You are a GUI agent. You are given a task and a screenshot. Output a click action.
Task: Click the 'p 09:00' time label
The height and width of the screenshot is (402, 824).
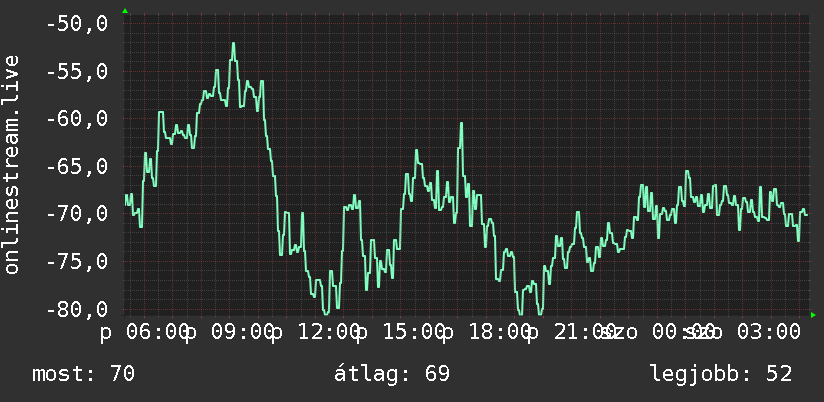(230, 333)
